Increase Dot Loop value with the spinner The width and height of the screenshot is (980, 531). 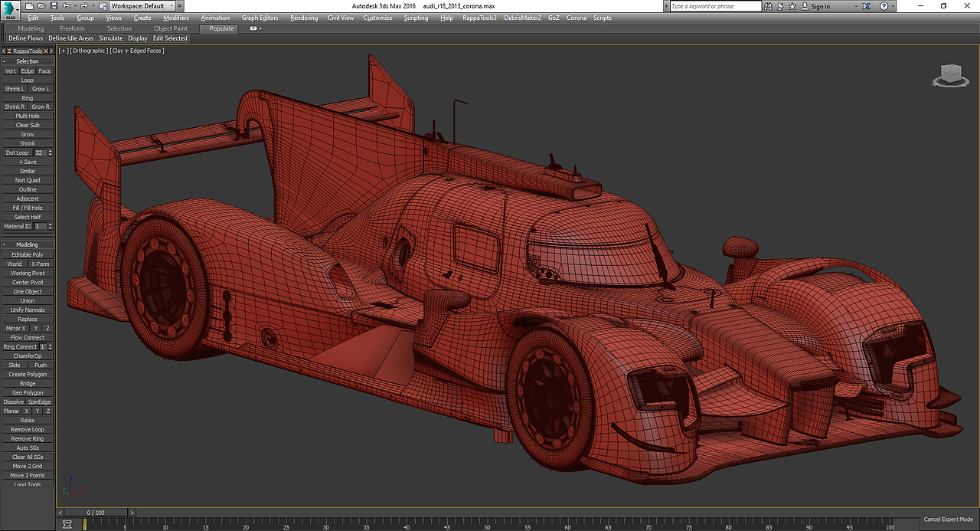click(48, 150)
